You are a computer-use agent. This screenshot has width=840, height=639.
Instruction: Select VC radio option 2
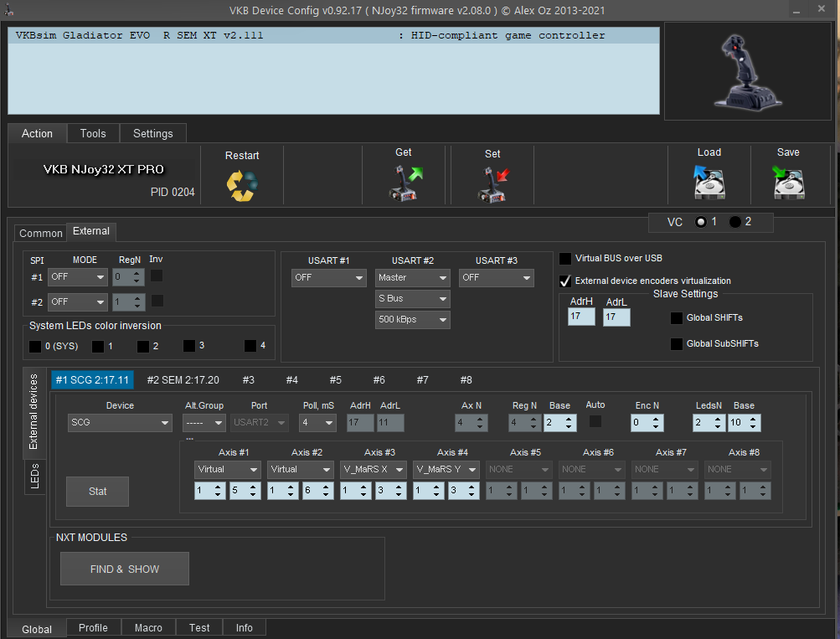point(735,222)
